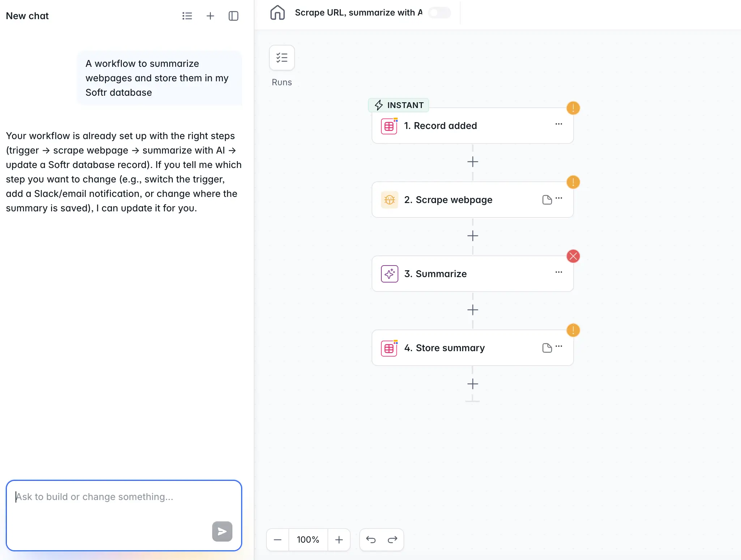The image size is (741, 560).
Task: Undo the last workflow change
Action: tap(371, 539)
